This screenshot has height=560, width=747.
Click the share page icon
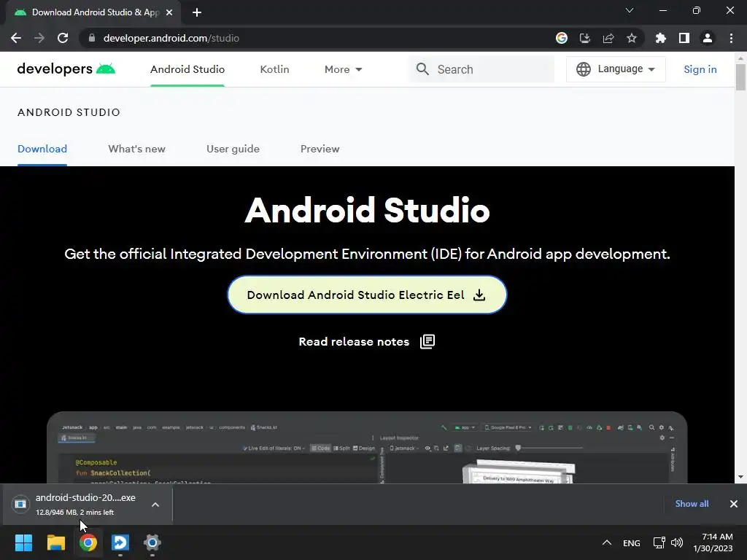tap(608, 38)
